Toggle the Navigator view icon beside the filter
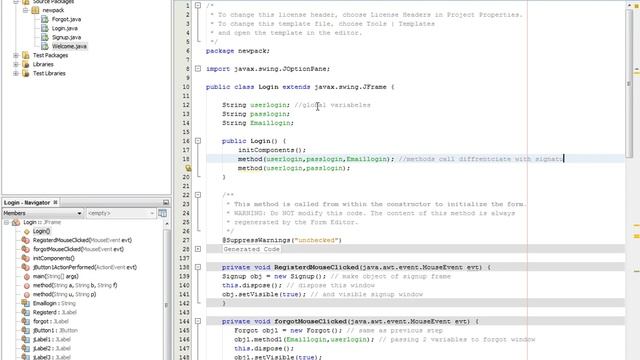Image resolution: width=640 pixels, height=360 pixels. (x=162, y=213)
